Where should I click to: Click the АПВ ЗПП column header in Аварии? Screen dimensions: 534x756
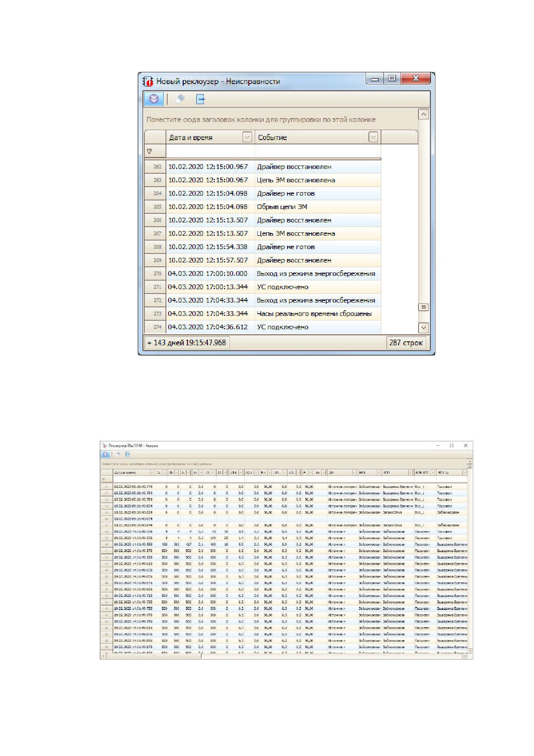click(425, 472)
